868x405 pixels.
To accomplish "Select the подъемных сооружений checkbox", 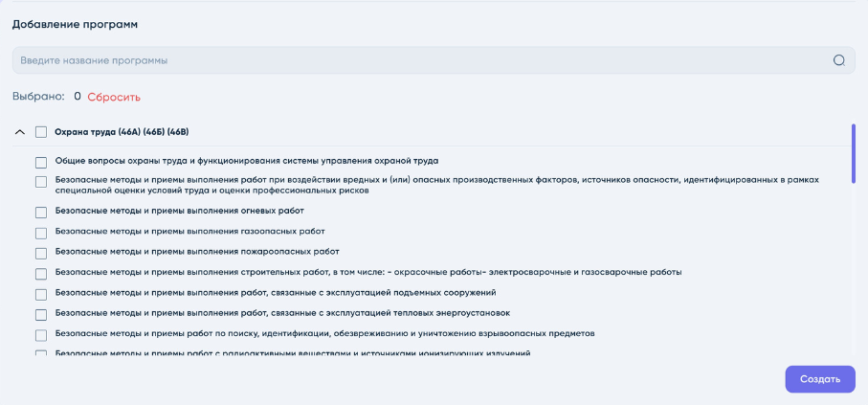I will pyautogui.click(x=41, y=294).
